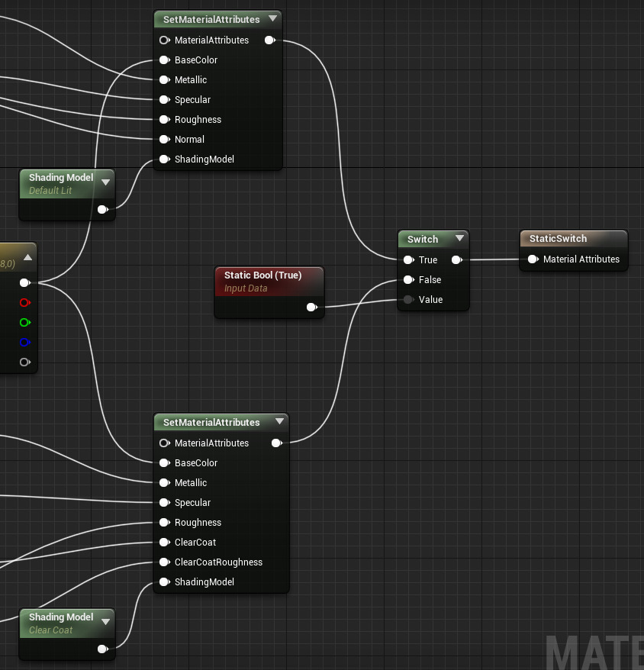Click the Static Bool node's output pin
This screenshot has width=644, height=670.
point(311,307)
